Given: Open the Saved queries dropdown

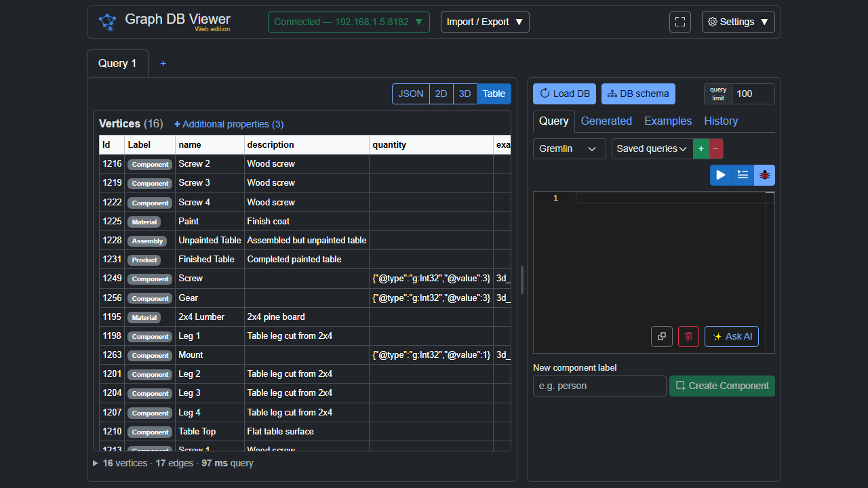Looking at the screenshot, I should (x=652, y=148).
